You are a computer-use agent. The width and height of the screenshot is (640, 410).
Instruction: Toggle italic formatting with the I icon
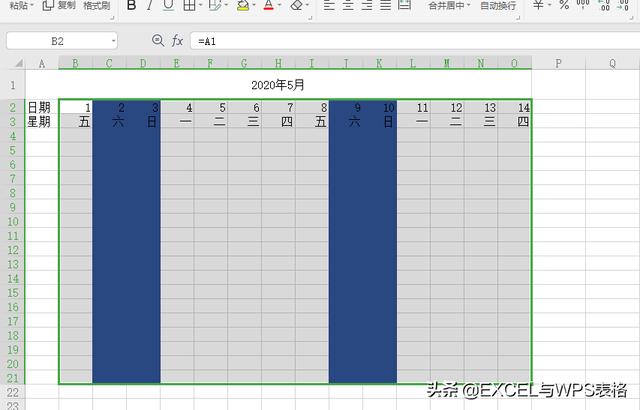(x=150, y=5)
